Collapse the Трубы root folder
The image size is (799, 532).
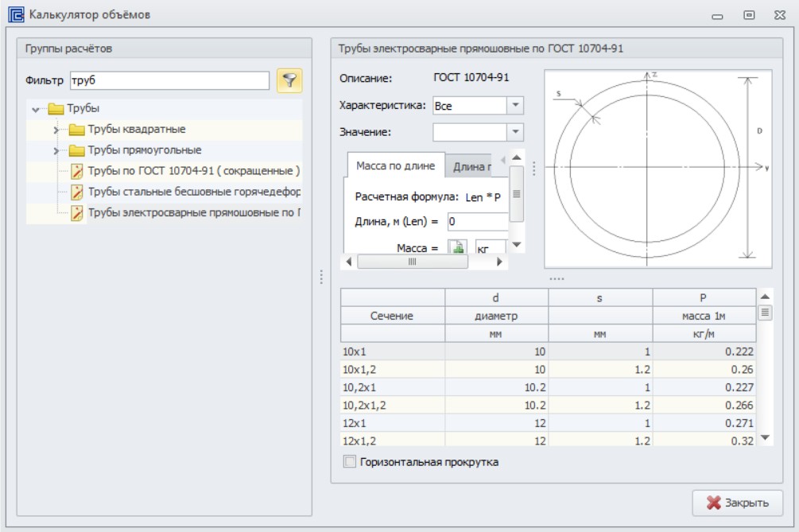coord(36,109)
